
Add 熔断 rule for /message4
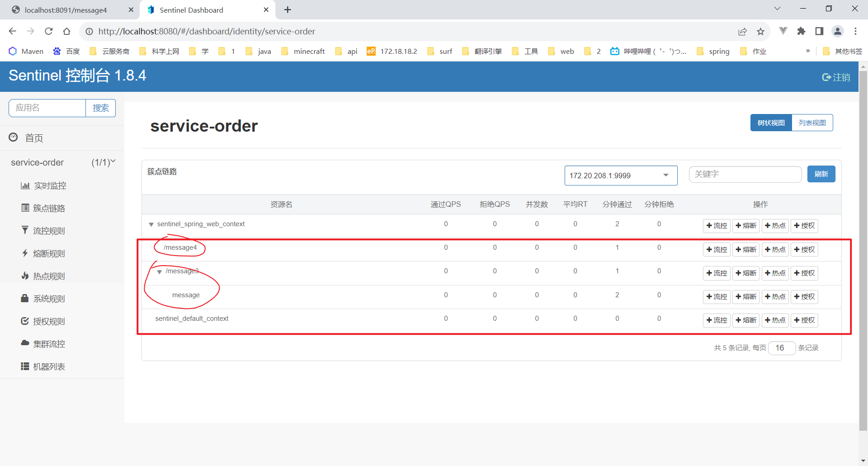(x=746, y=250)
